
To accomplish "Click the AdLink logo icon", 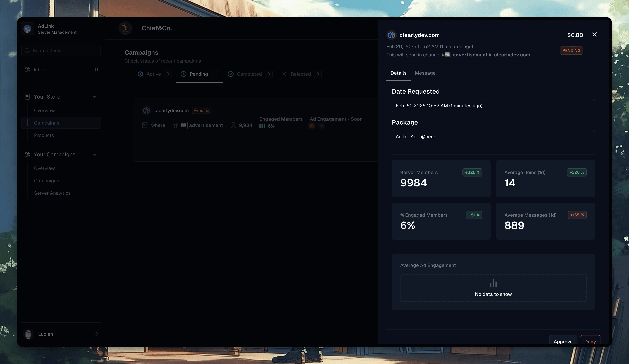I will click(28, 29).
